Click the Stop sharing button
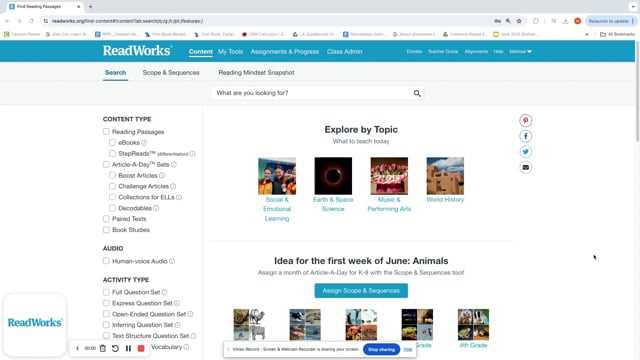Image resolution: width=640 pixels, height=360 pixels. (x=381, y=349)
